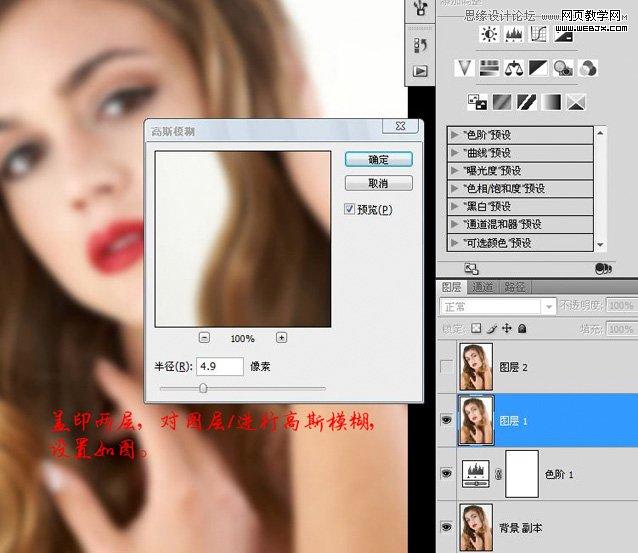The width and height of the screenshot is (638, 553).
Task: Hide the 图层 1 layer
Action: tap(446, 420)
